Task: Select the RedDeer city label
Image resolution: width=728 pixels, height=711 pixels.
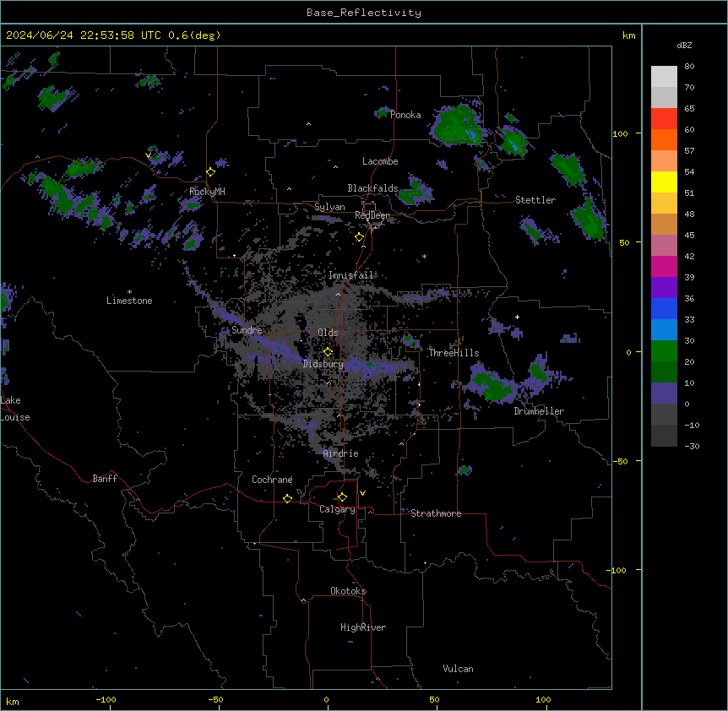Action: tap(372, 215)
